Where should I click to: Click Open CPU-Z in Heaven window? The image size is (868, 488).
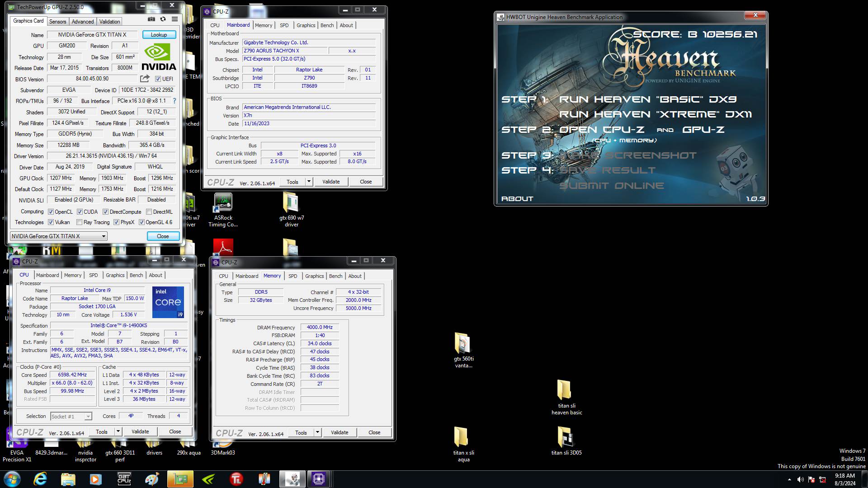(x=602, y=130)
